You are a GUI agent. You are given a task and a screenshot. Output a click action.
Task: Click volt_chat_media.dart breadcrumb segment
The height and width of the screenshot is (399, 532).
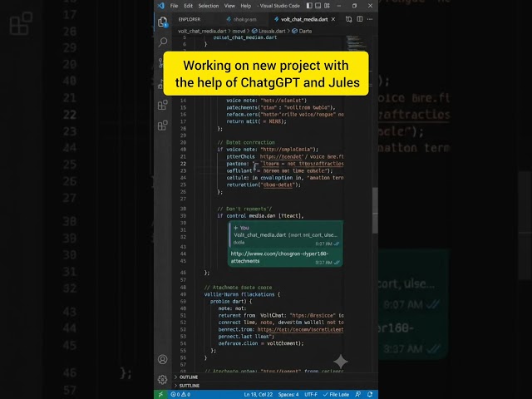point(202,31)
